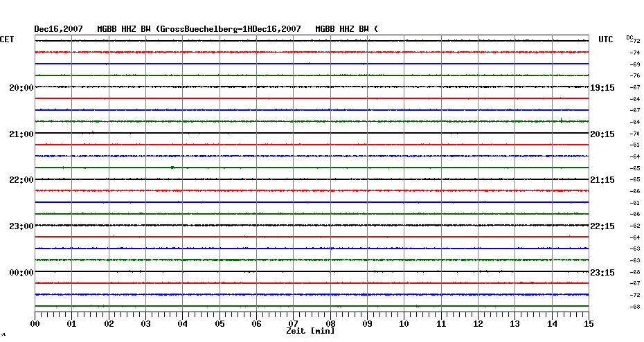
Task: Click the 23:15 UTC time label
Action: click(x=602, y=273)
